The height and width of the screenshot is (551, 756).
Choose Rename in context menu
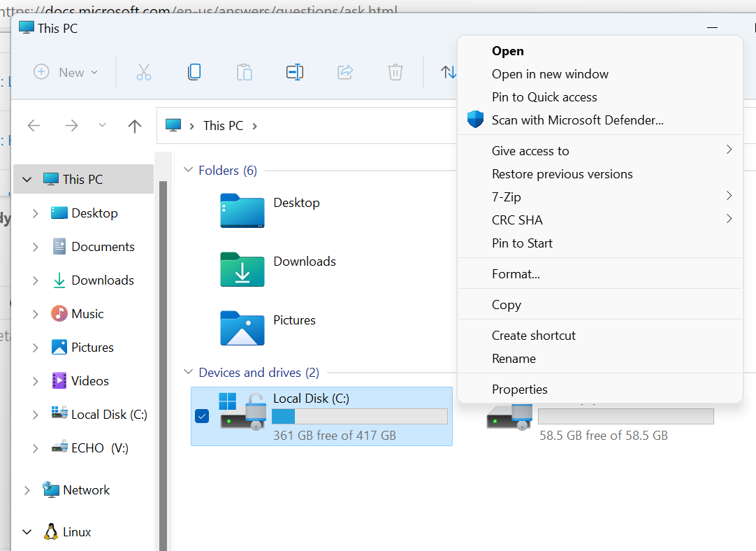[599, 359]
